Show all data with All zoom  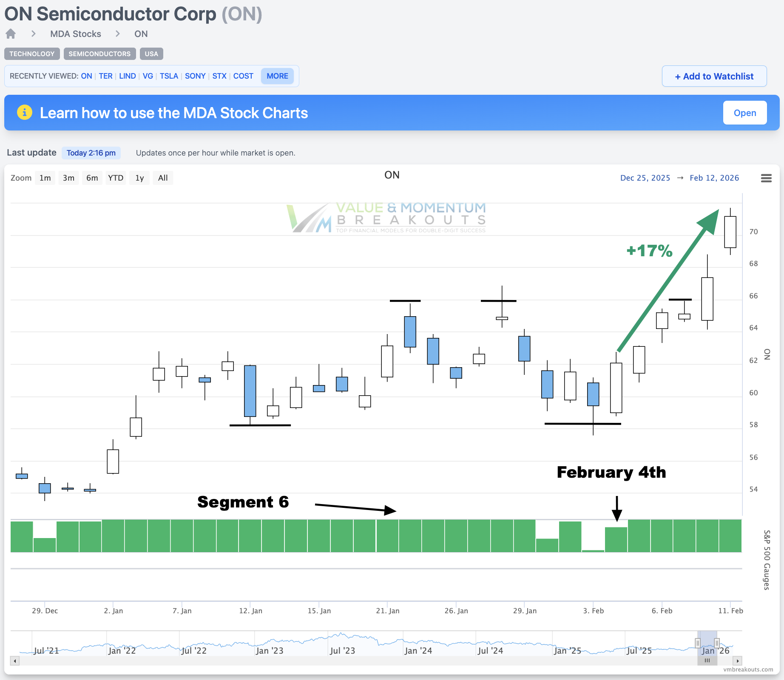tap(163, 178)
